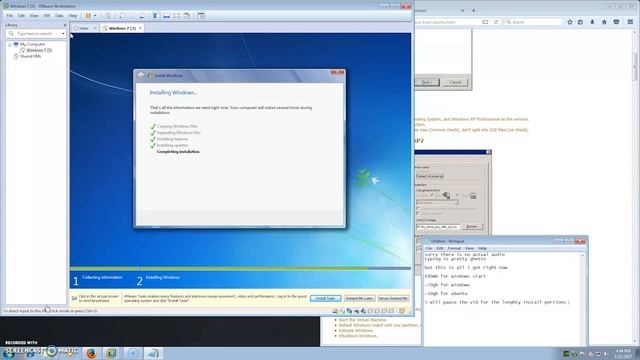Open a new Firefox tab
640x360 pixels.
tap(473, 10)
